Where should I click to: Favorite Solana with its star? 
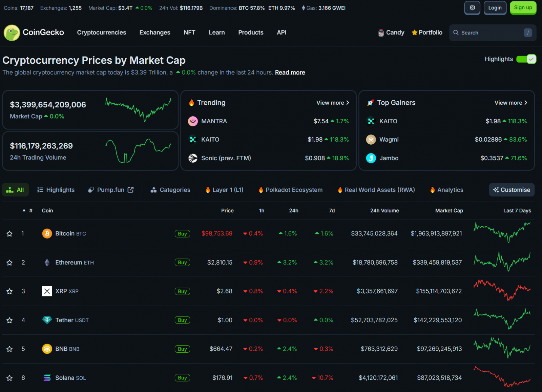pyautogui.click(x=9, y=378)
